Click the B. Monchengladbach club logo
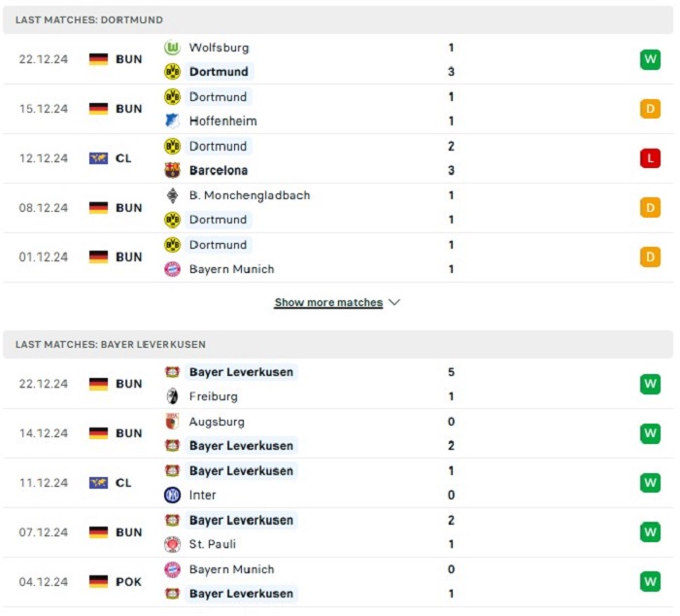 (172, 195)
